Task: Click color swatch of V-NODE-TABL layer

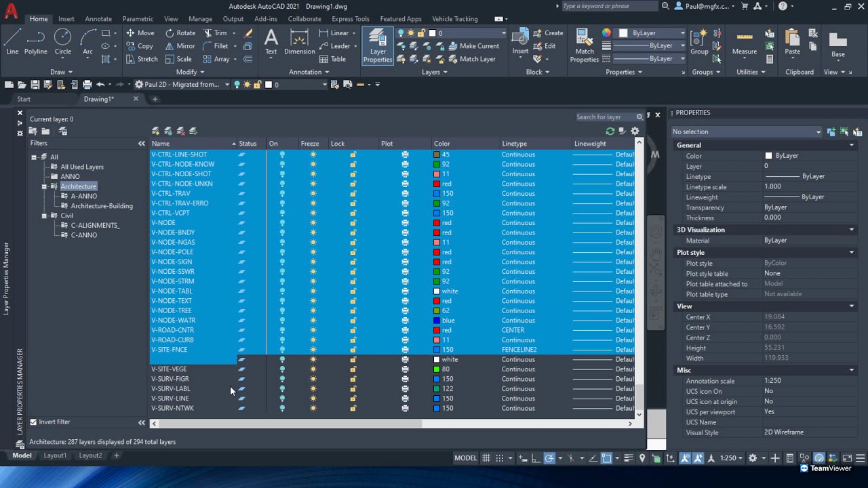Action: (437, 291)
